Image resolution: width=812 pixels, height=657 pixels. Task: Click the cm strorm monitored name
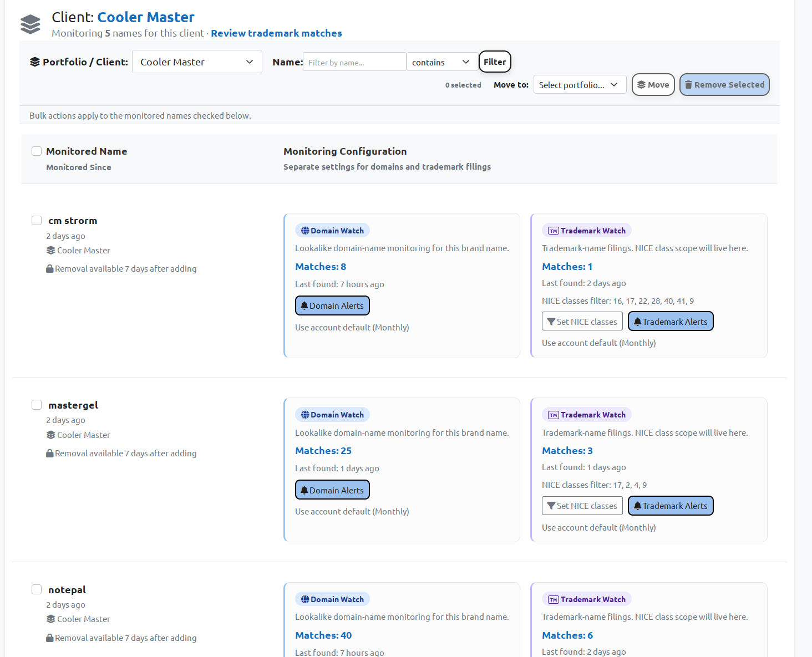[73, 221]
